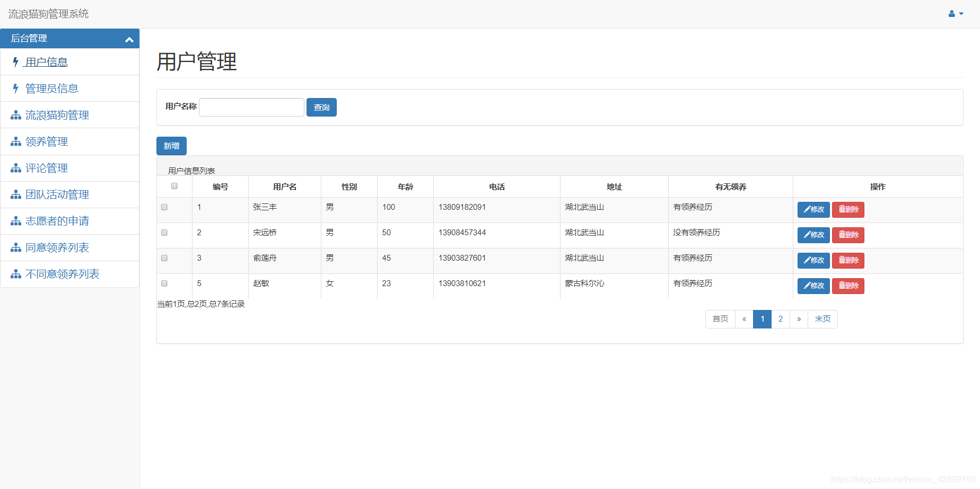The width and height of the screenshot is (980, 489).
Task: Click the sitemap icon beside 志愿者的申请
Action: click(16, 221)
